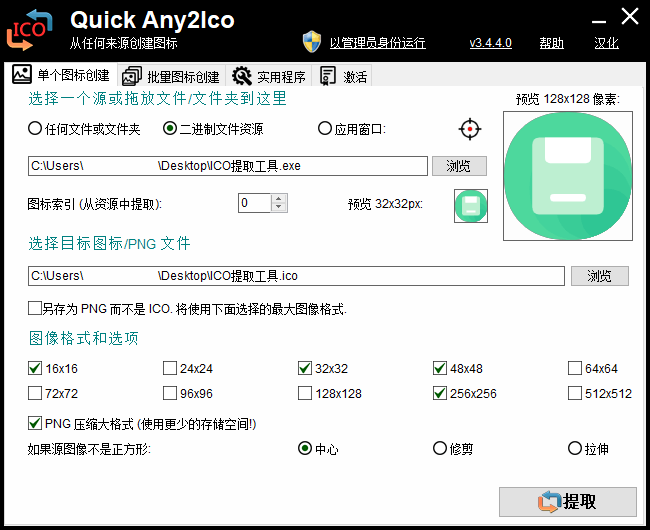Click the crosshair window picker icon

[x=470, y=129]
